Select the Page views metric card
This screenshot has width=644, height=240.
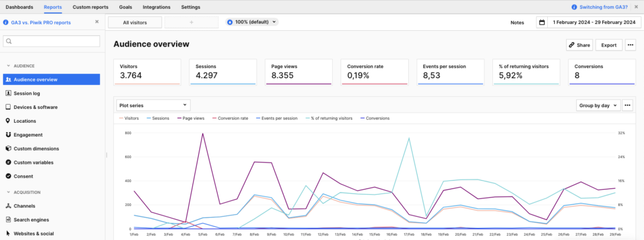click(x=299, y=72)
